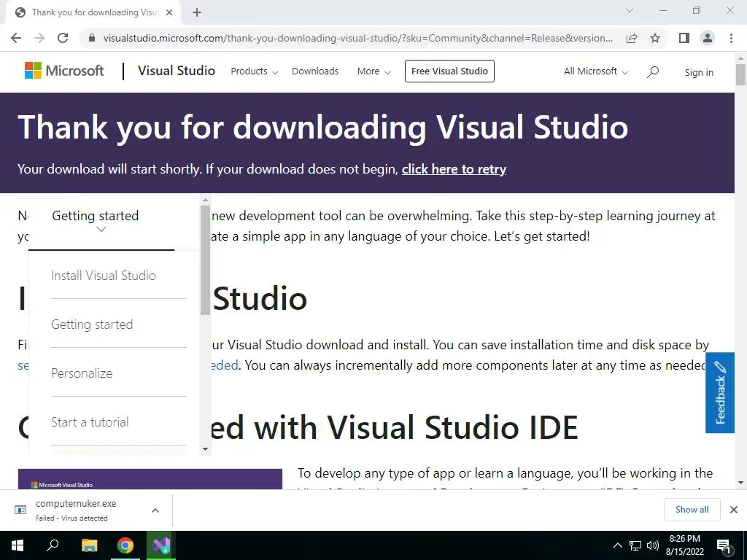Screen dimensions: 747x560
Task: Click the Downloads nav link
Action: 315,71
